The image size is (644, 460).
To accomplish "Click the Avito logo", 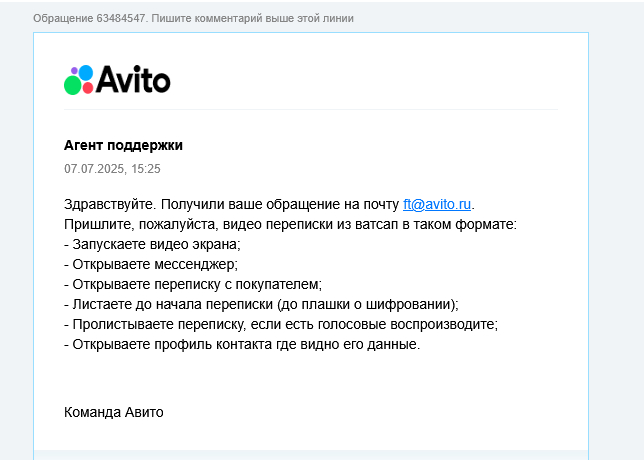I will (x=117, y=80).
